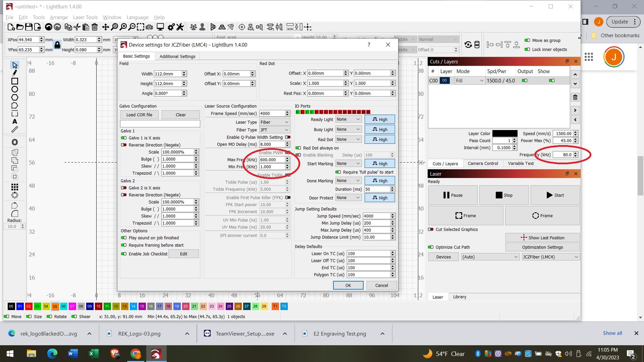Toggle Galvo 2 is X axis
This screenshot has width=644, height=362.
click(124, 188)
